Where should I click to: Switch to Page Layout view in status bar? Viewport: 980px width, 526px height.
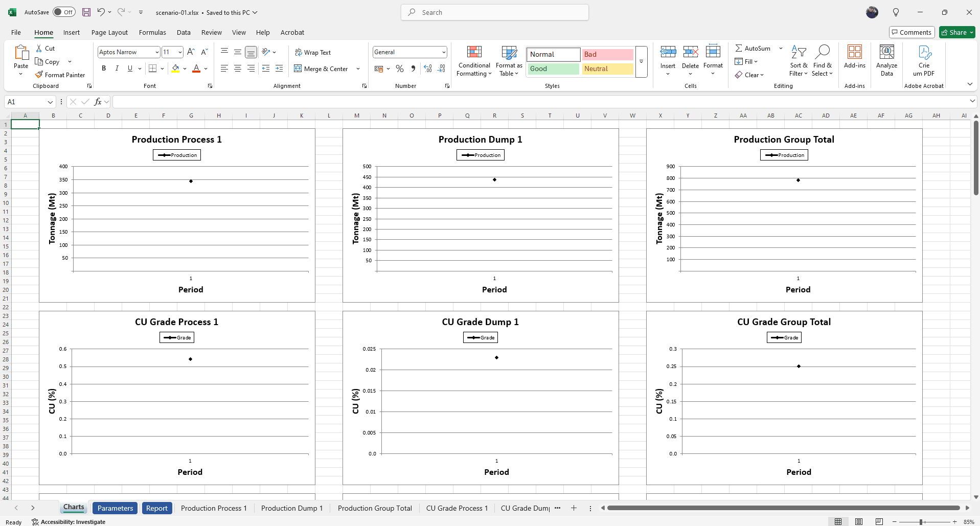tap(859, 521)
